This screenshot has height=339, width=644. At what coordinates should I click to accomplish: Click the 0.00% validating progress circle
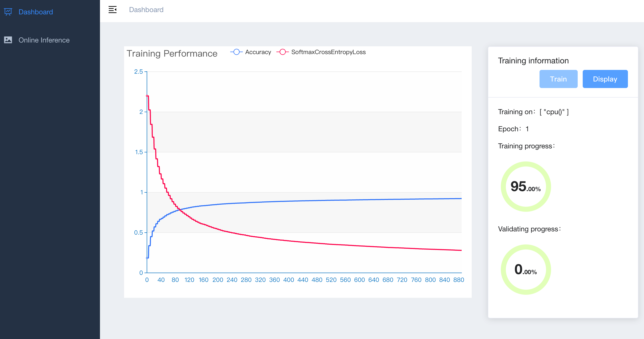pos(526,270)
